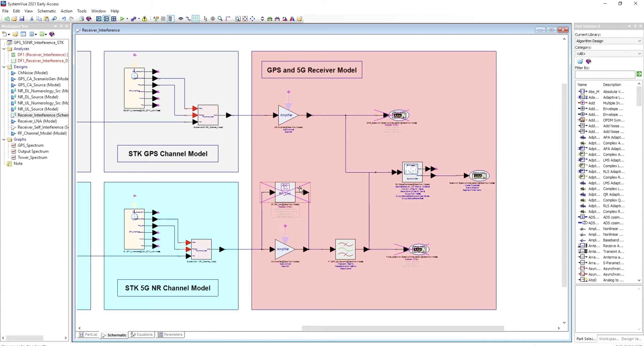Viewport: 644px width, 346px height.
Task: Collapse the Analyses folder
Action: click(4, 48)
